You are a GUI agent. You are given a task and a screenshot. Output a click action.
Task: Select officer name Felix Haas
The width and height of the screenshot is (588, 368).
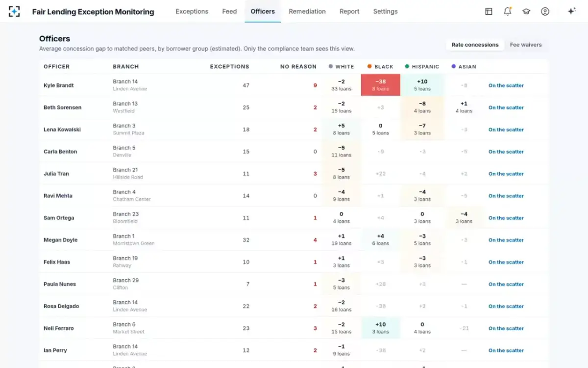tap(57, 262)
